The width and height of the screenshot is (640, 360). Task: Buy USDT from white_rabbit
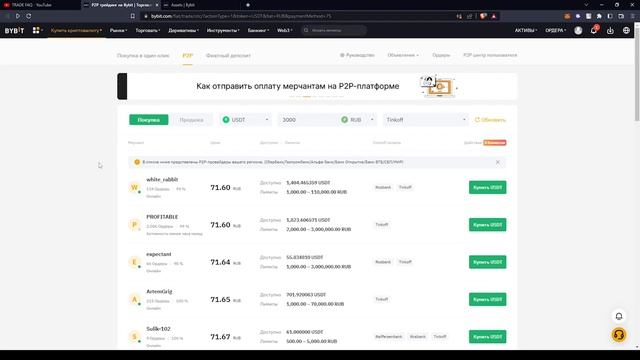click(x=487, y=187)
